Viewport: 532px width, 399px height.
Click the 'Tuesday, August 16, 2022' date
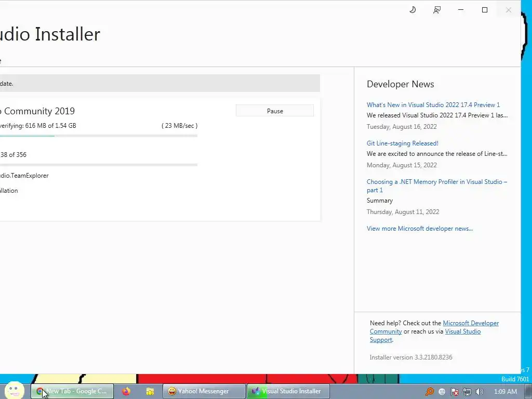point(402,127)
